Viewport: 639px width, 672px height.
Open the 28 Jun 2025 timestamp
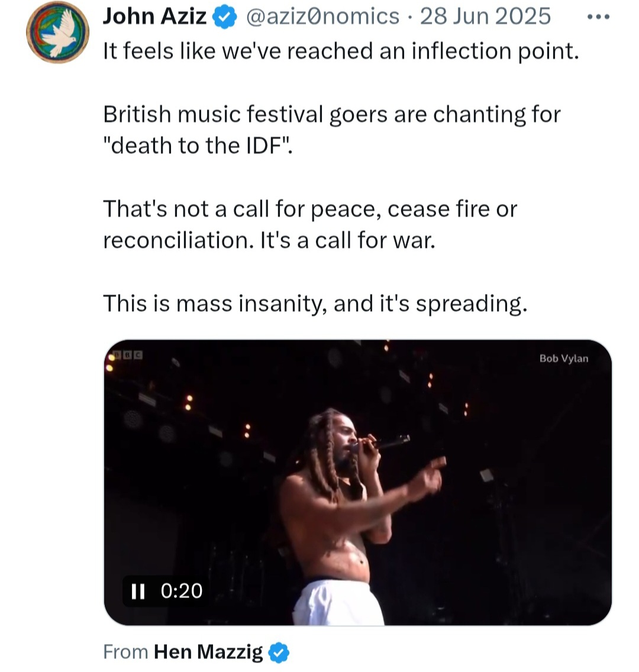pos(485,17)
